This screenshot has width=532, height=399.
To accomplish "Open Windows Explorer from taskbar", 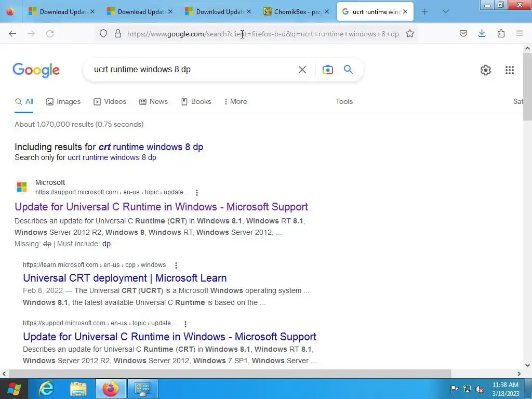I will point(78,389).
